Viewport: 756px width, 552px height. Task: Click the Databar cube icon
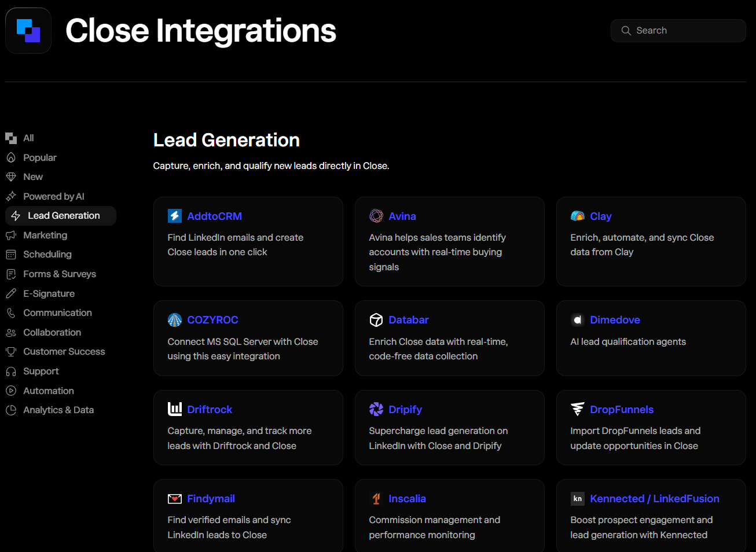click(376, 320)
